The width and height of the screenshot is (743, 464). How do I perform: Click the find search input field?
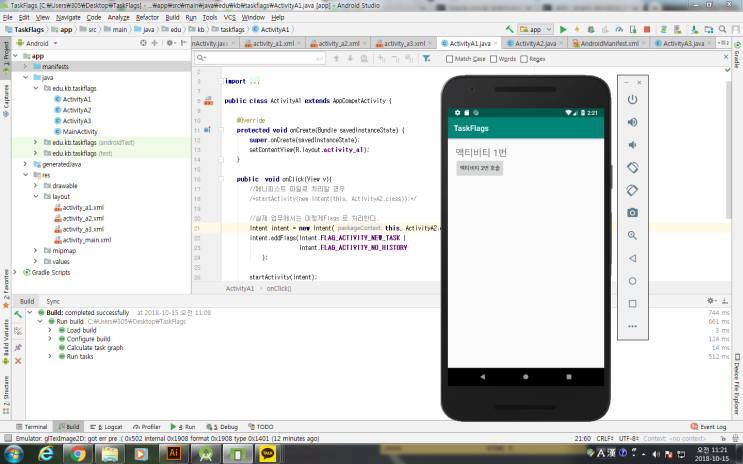point(260,58)
